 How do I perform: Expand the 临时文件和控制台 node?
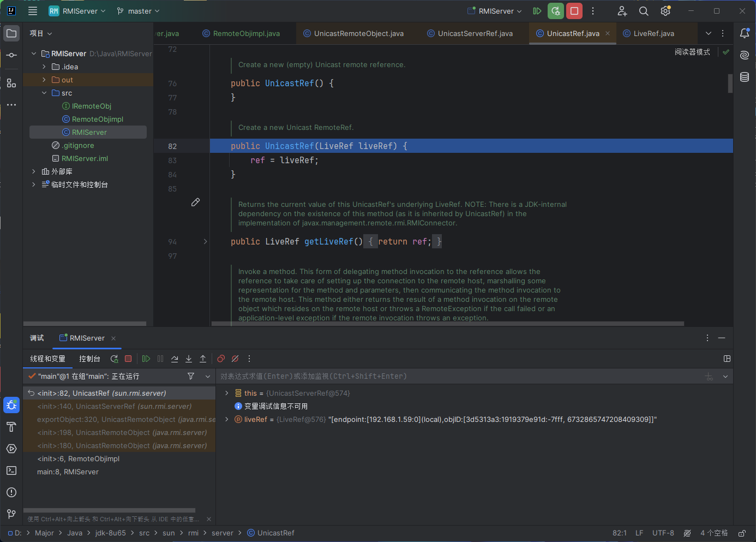point(34,184)
